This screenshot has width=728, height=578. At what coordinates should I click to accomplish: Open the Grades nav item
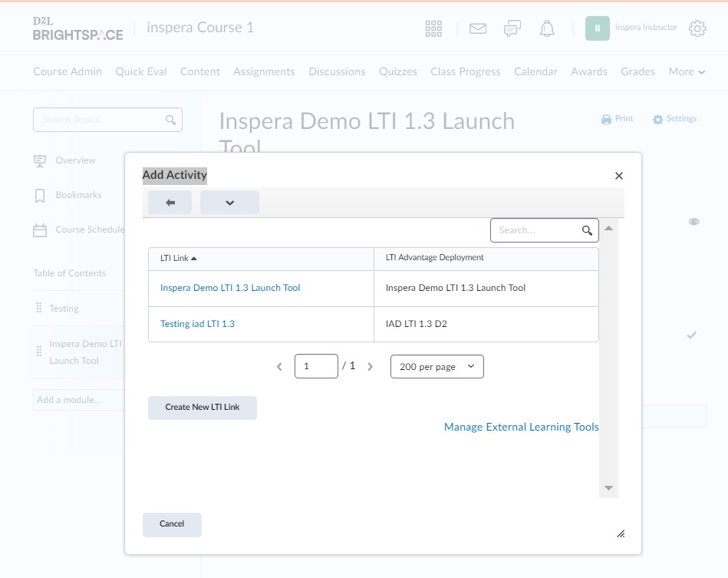pyautogui.click(x=638, y=72)
